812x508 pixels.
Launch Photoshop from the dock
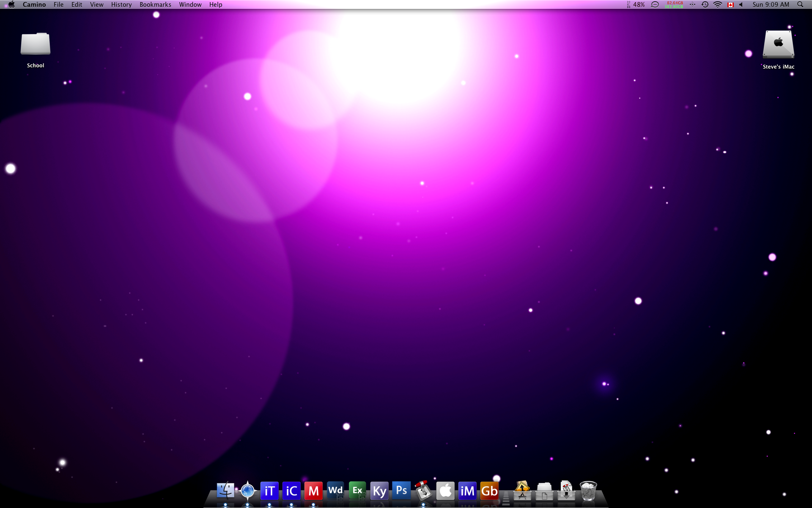(x=401, y=491)
